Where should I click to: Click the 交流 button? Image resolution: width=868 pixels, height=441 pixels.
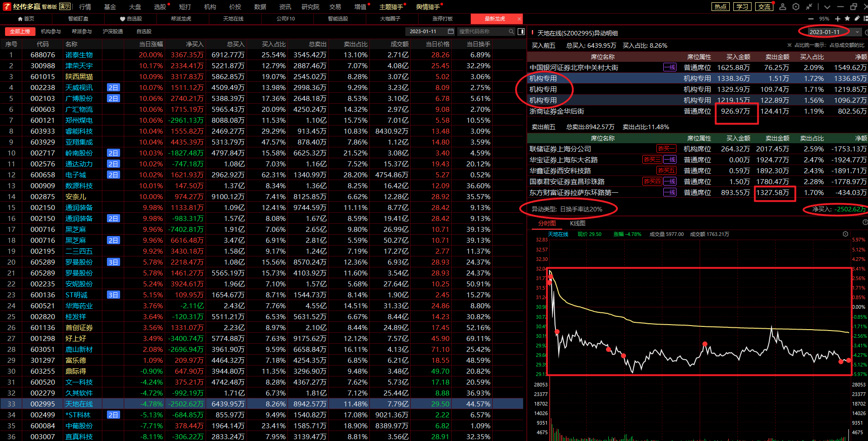coord(764,7)
